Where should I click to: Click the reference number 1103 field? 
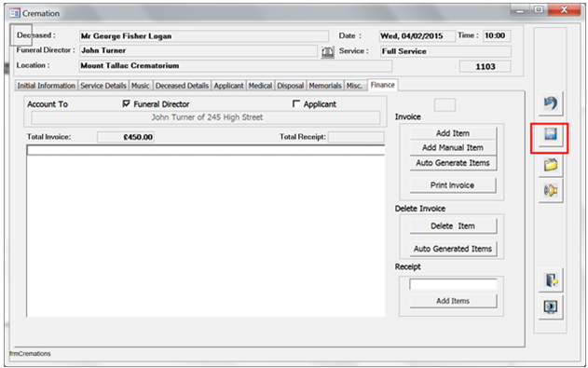pyautogui.click(x=485, y=66)
